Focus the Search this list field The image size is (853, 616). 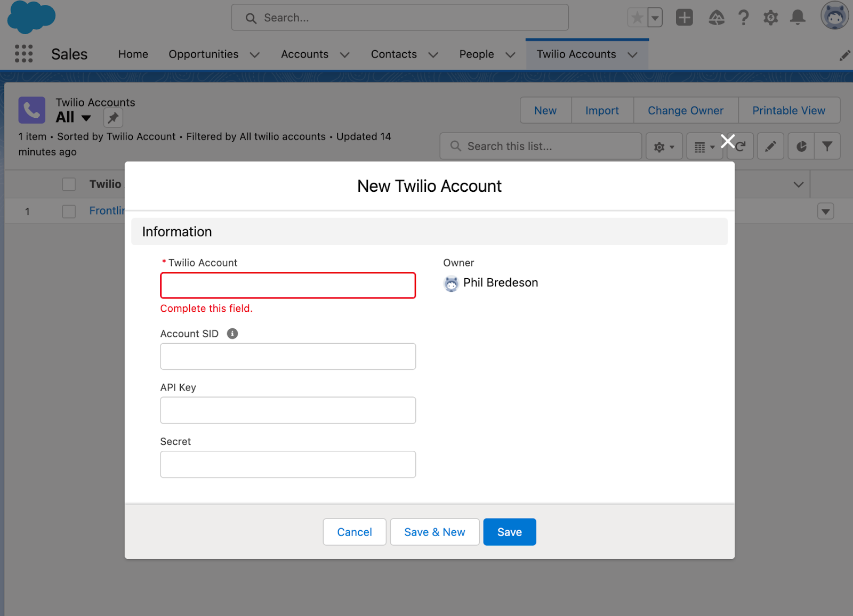(x=541, y=146)
